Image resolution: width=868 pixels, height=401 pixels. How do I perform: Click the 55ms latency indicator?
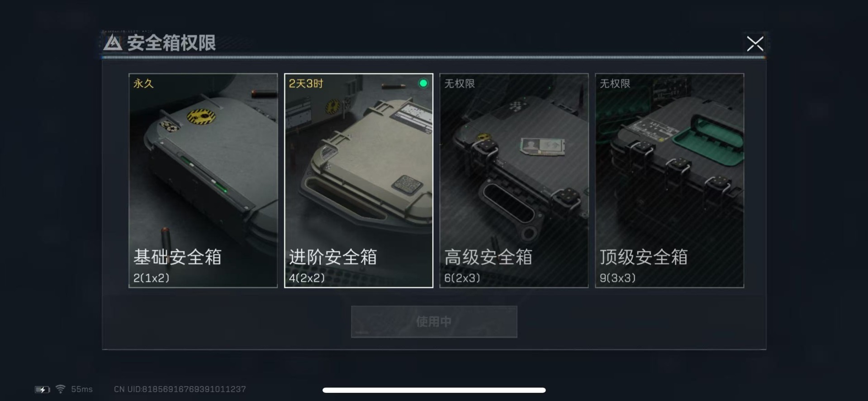82,389
